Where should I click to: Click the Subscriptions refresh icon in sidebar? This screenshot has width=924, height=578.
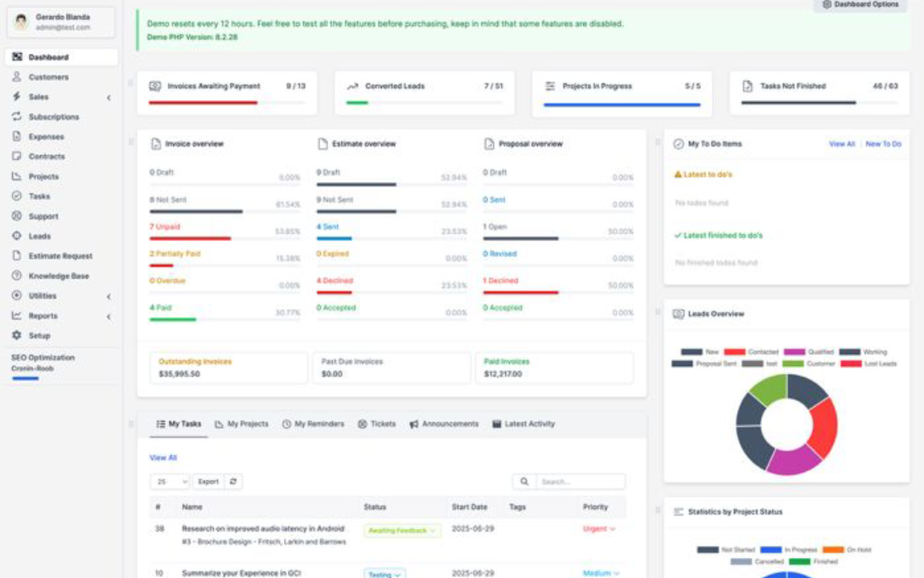17,117
